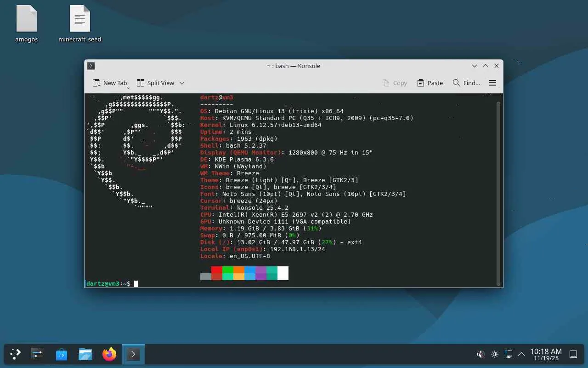
Task: Click the Konsole vertical scrollbar
Action: pyautogui.click(x=498, y=193)
